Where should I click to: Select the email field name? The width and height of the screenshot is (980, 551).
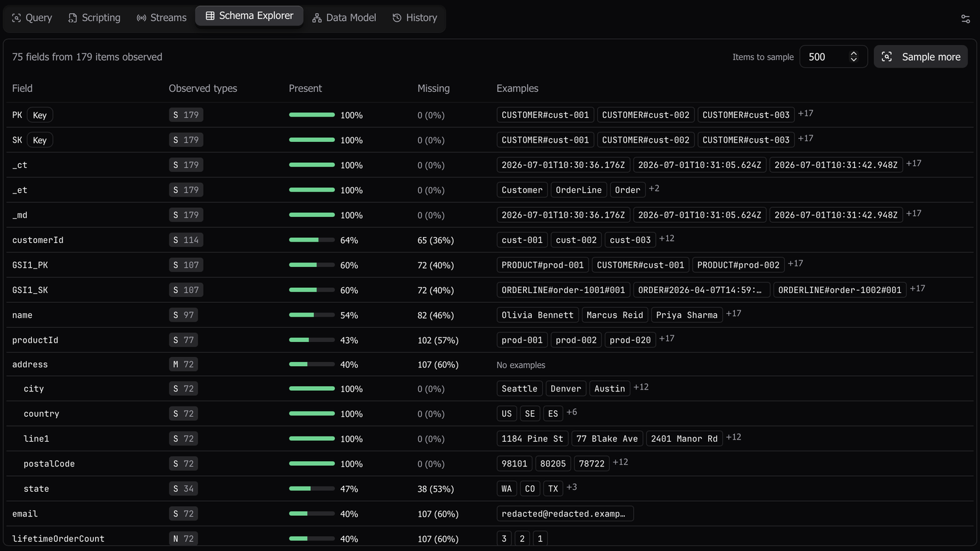[x=25, y=514]
